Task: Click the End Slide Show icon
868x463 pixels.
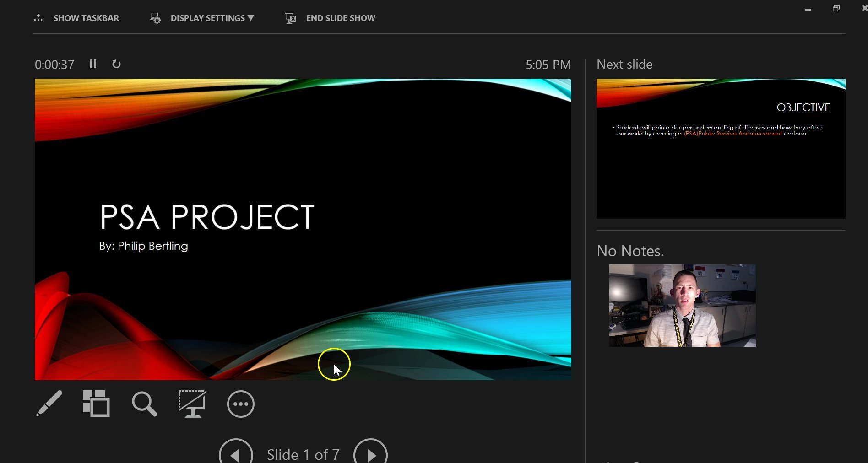Action: pyautogui.click(x=291, y=18)
